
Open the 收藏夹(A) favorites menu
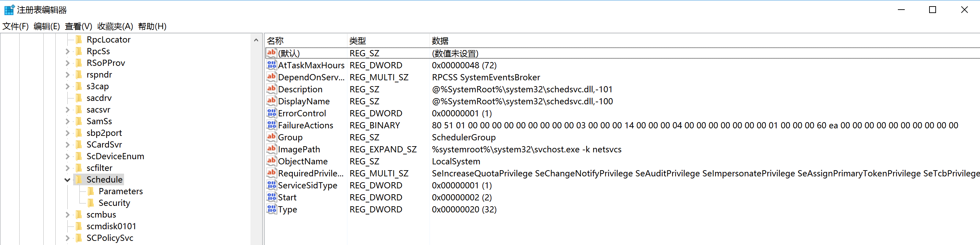[x=115, y=26]
